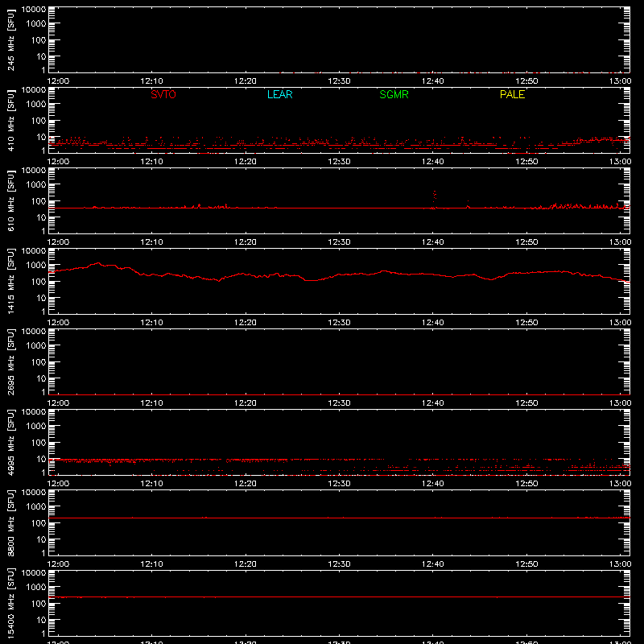Click the 10 tick label on 15400 MHz axis

[41, 620]
